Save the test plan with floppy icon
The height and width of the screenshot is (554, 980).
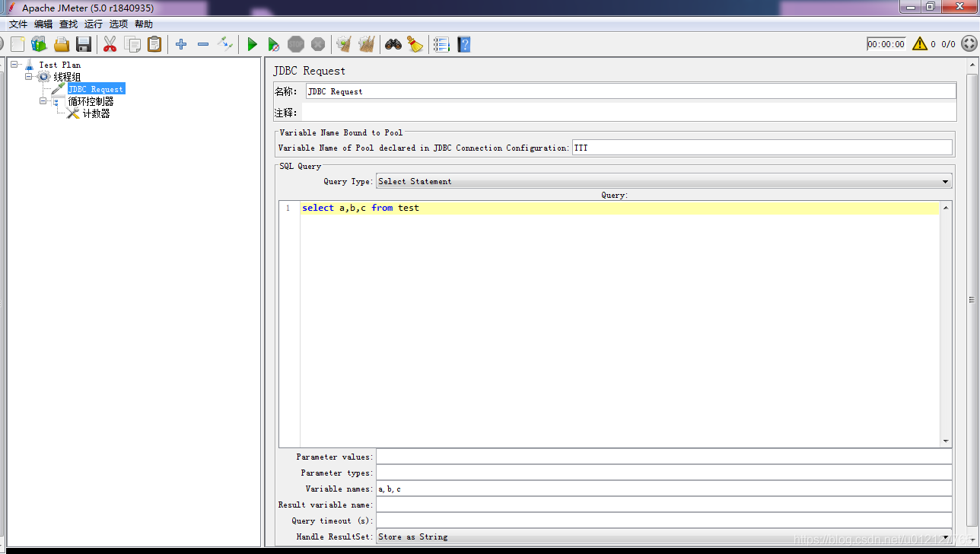coord(84,44)
